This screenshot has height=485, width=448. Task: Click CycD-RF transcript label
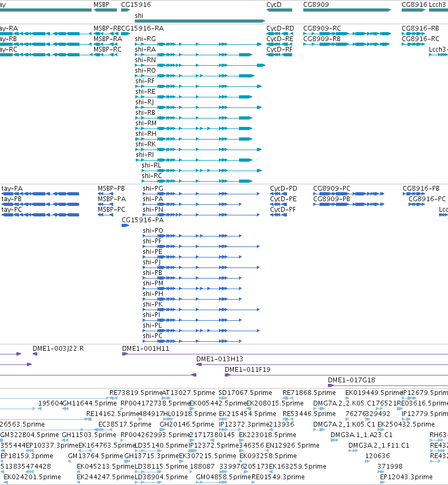point(280,50)
